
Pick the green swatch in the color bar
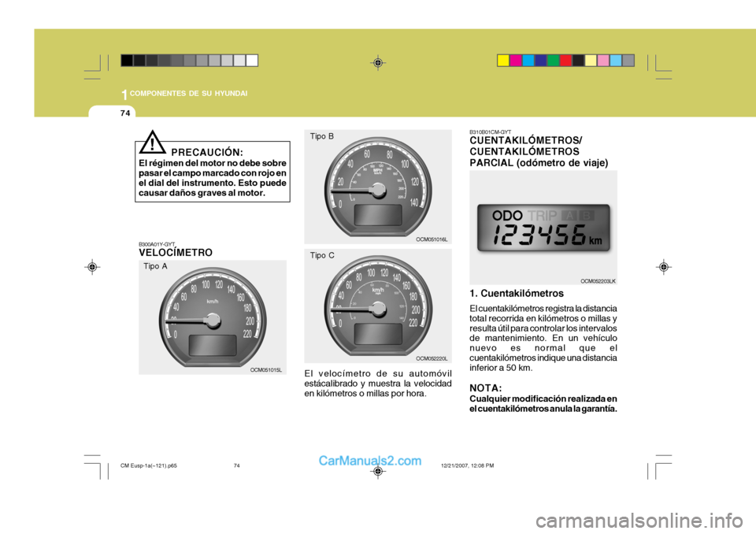pos(554,61)
